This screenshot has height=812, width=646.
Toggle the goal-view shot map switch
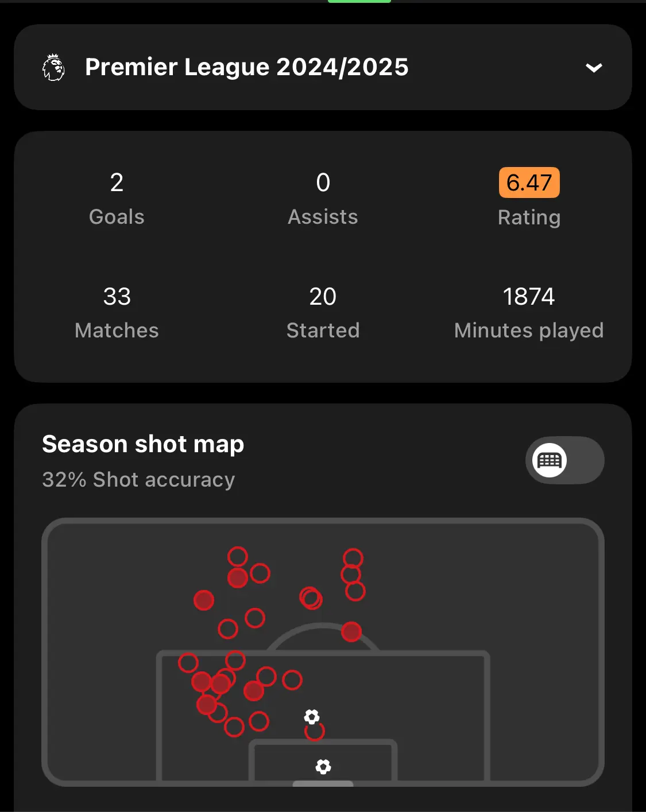(x=564, y=460)
